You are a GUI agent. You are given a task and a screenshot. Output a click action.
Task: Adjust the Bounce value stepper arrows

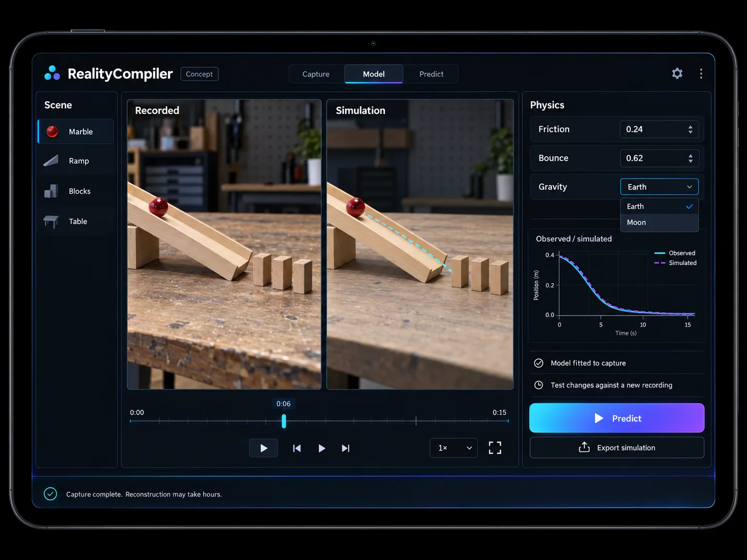pyautogui.click(x=690, y=158)
